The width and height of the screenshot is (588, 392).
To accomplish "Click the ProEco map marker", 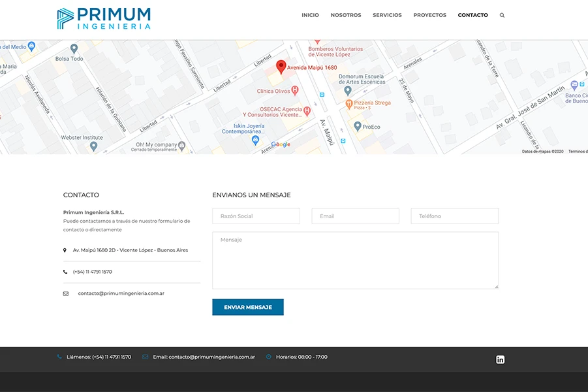I will point(357,125).
